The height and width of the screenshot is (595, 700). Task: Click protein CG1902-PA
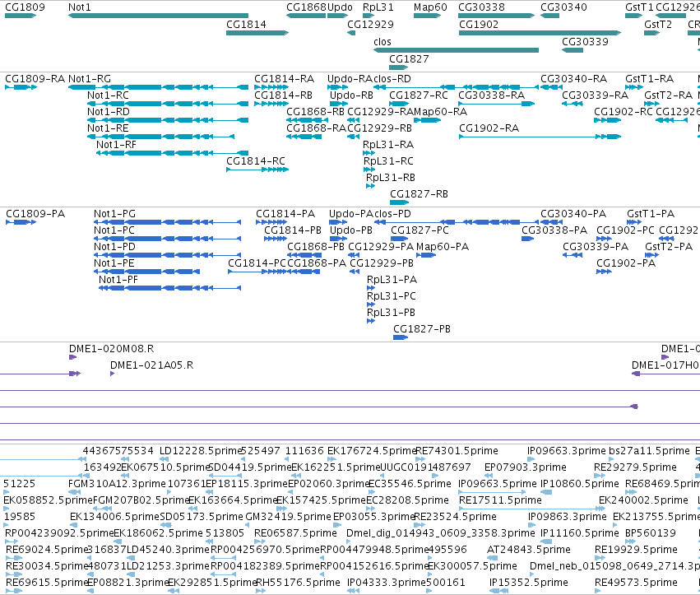click(x=604, y=272)
